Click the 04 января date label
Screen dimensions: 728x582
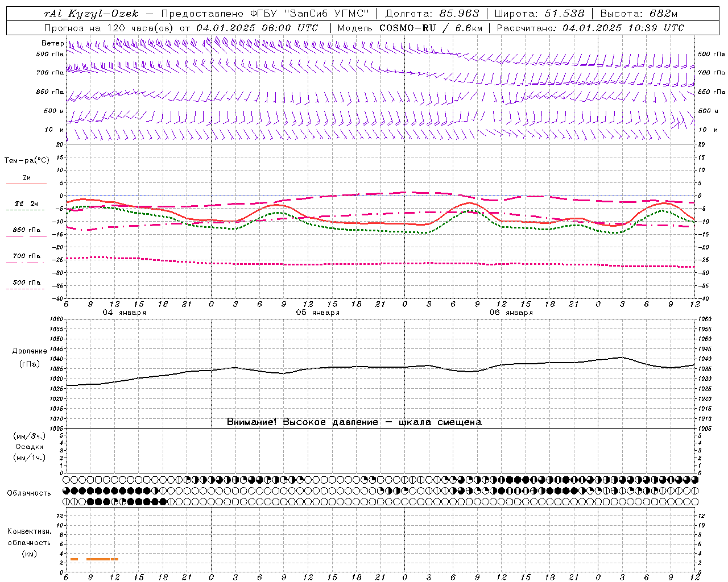click(x=124, y=313)
